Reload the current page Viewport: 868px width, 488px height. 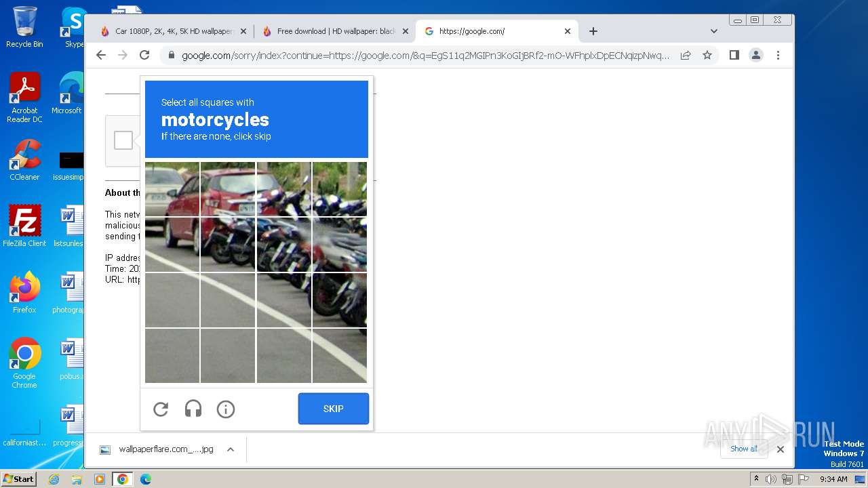[x=144, y=55]
